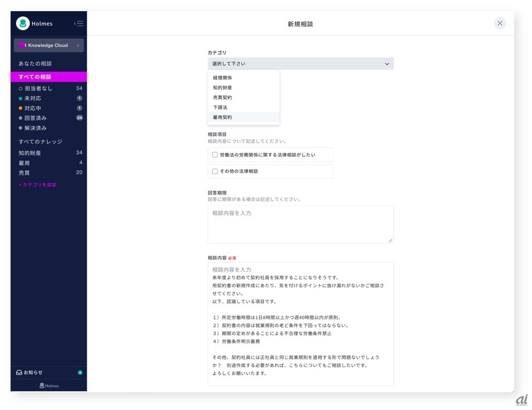Click the お知らせ inbox icon
The height and width of the screenshot is (410, 532).
(x=19, y=372)
